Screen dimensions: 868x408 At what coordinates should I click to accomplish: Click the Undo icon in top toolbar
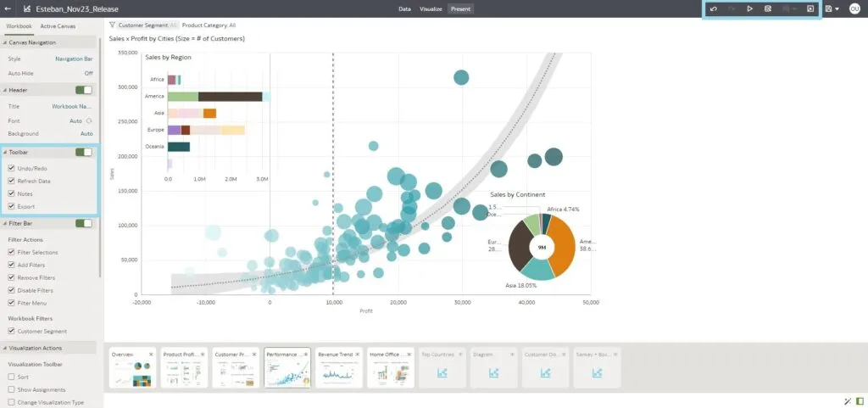click(x=714, y=8)
